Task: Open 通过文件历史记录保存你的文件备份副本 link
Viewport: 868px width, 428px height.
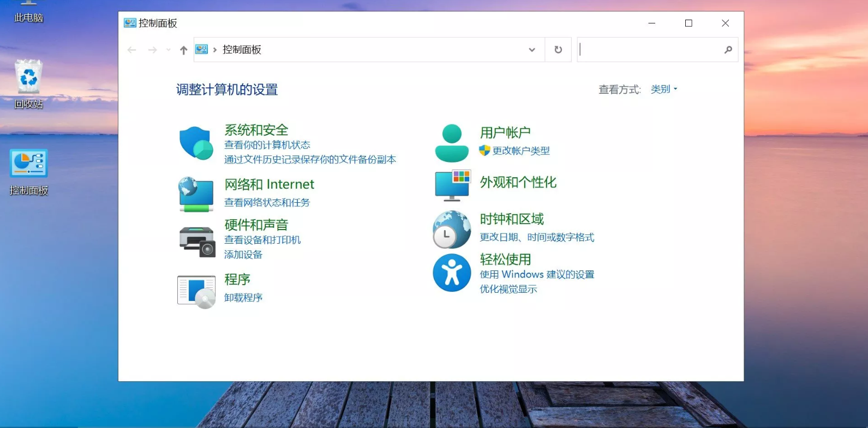Action: (x=310, y=159)
